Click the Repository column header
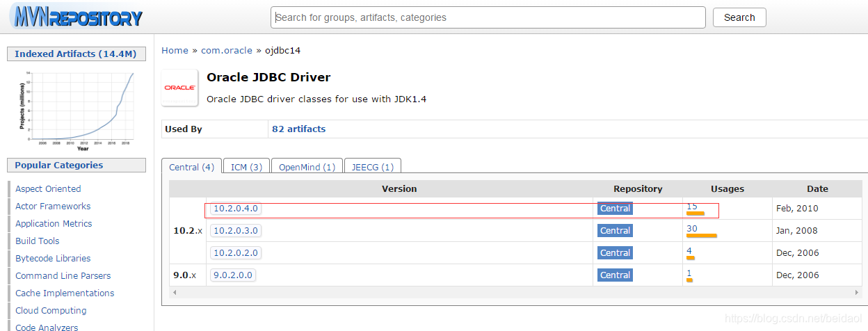 pos(638,188)
